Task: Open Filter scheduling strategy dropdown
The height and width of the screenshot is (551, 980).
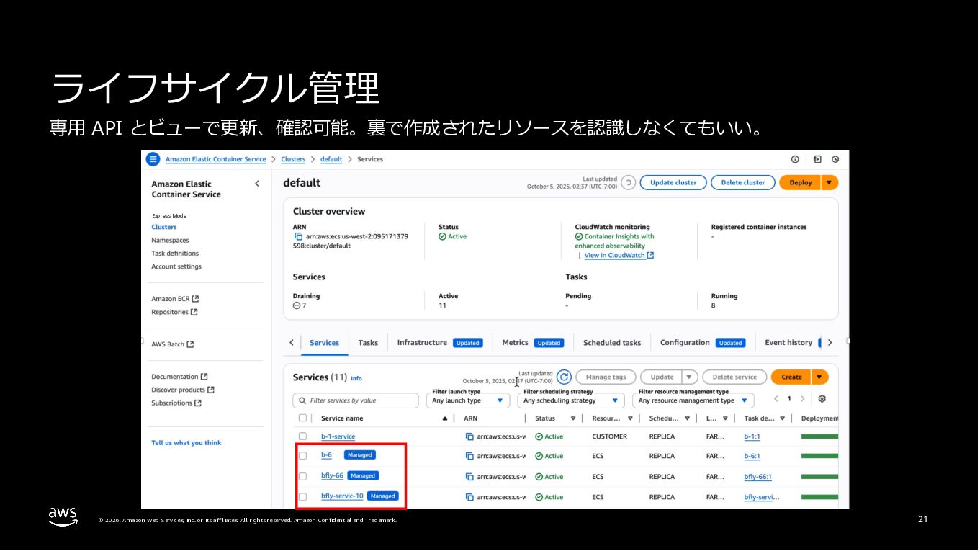Action: pyautogui.click(x=571, y=400)
